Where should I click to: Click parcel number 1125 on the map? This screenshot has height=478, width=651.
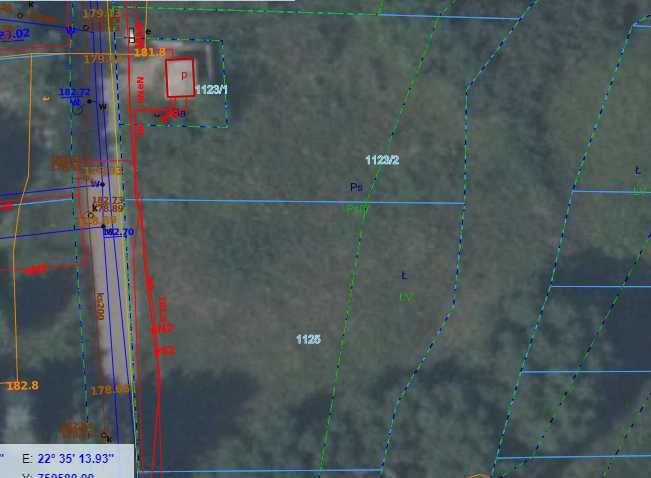click(308, 339)
